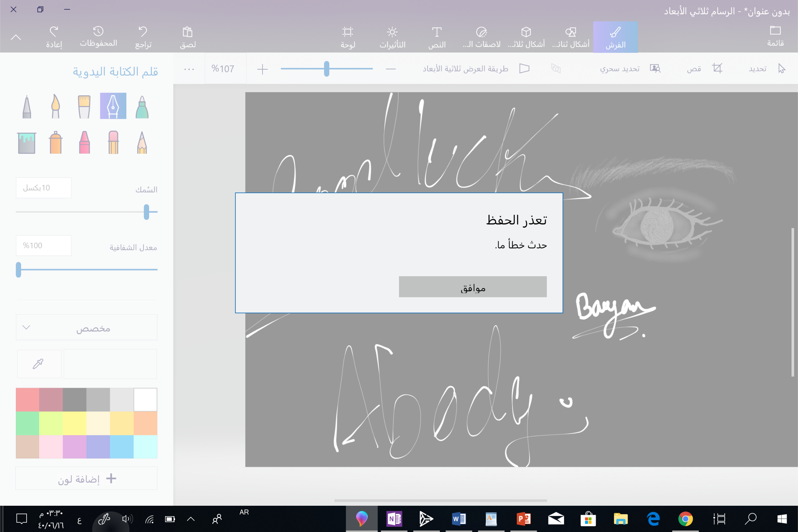Open OneNote from the taskbar
This screenshot has height=532, width=798.
394,519
